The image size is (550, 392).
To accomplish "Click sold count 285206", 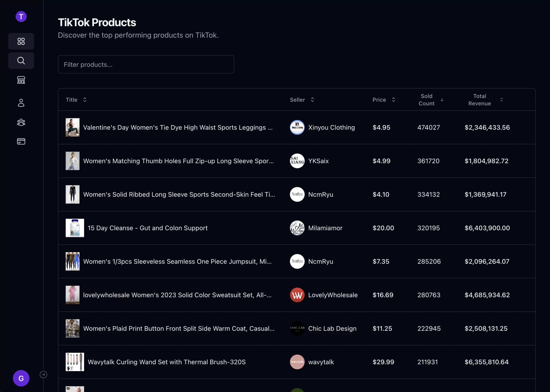I will click(x=429, y=261).
